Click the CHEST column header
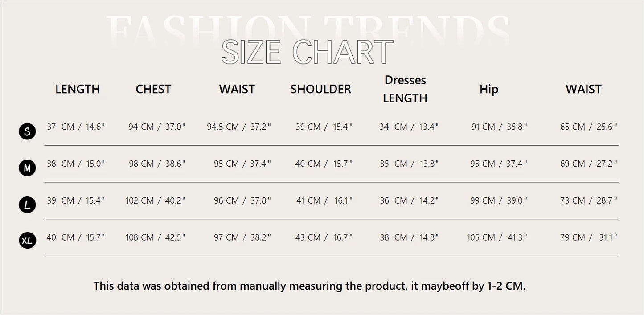Image resolution: width=644 pixels, height=315 pixels. 153,89
